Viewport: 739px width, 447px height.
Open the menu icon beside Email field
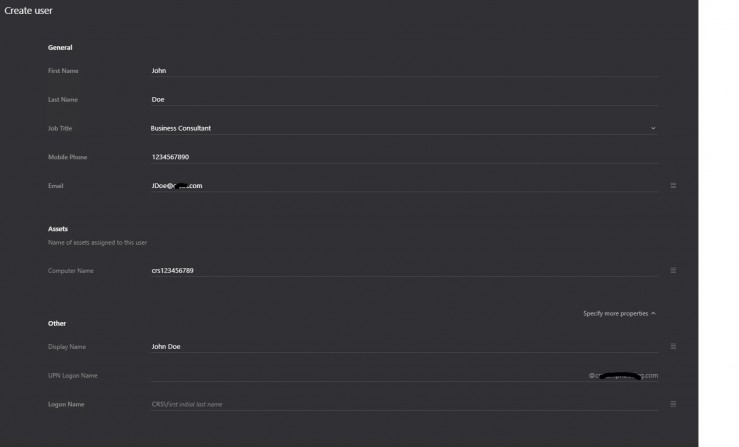[x=673, y=186]
